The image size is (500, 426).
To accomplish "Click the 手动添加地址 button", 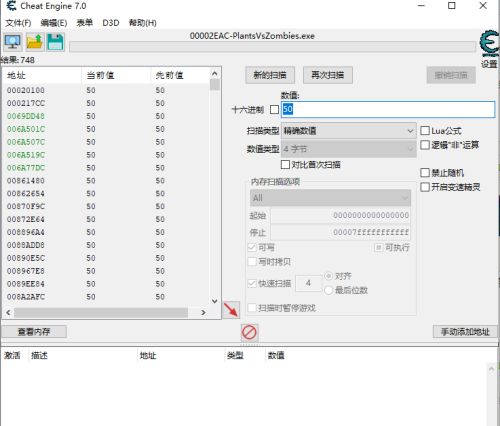I will [x=465, y=332].
